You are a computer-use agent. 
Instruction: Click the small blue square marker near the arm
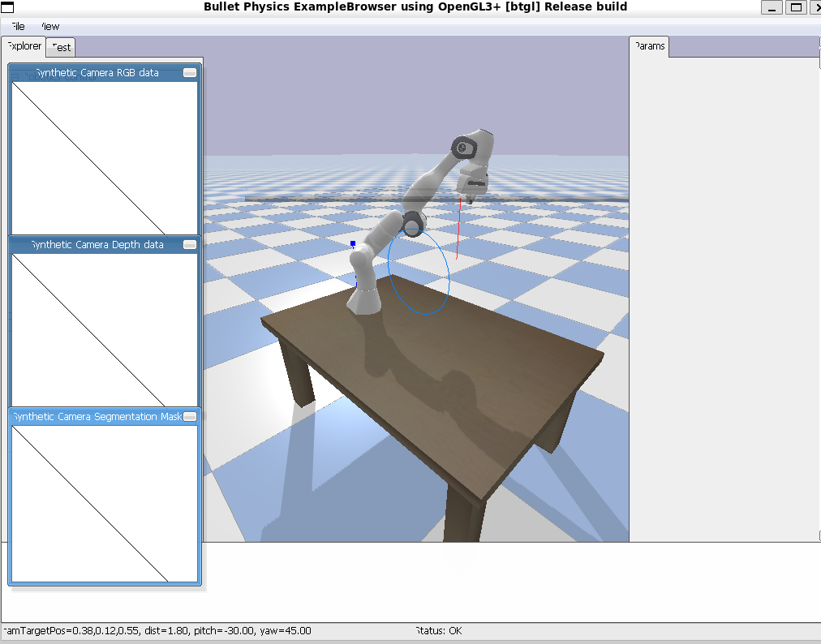click(353, 243)
